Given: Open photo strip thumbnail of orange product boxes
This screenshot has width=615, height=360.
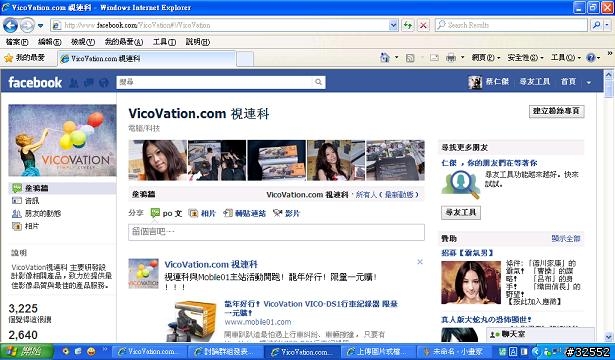Looking at the screenshot, I should point(277,160).
